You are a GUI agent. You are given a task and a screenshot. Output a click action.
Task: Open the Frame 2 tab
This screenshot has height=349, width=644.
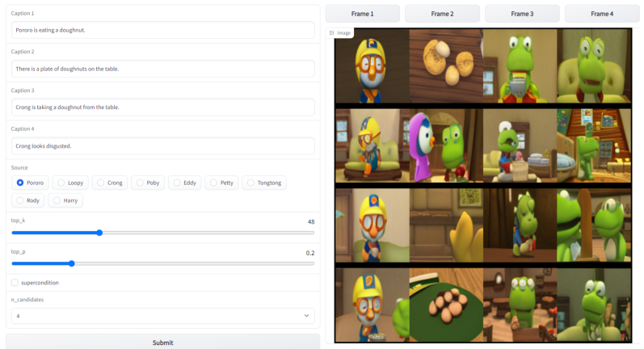point(442,14)
